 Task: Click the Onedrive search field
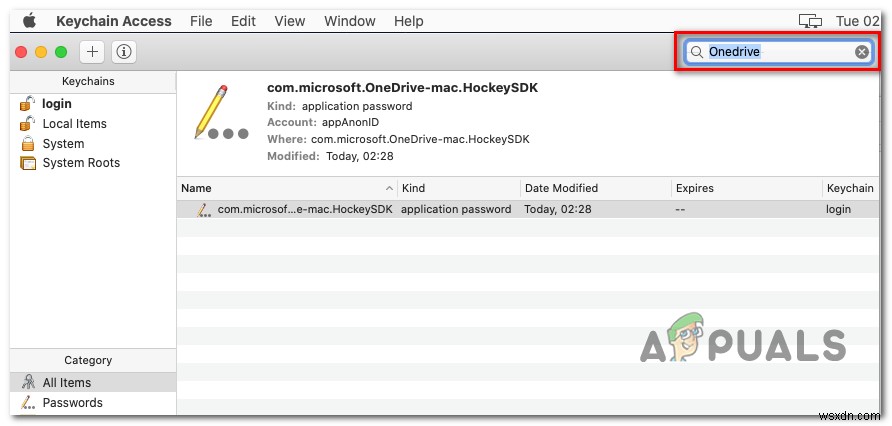778,52
